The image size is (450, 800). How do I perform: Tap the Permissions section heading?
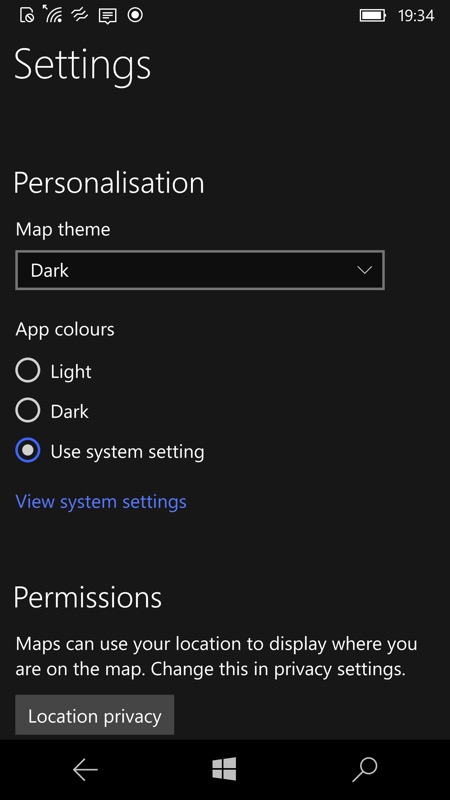point(88,597)
